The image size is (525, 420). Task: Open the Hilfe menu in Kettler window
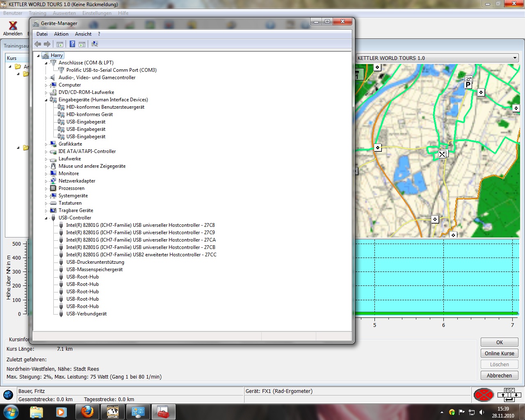coord(123,13)
